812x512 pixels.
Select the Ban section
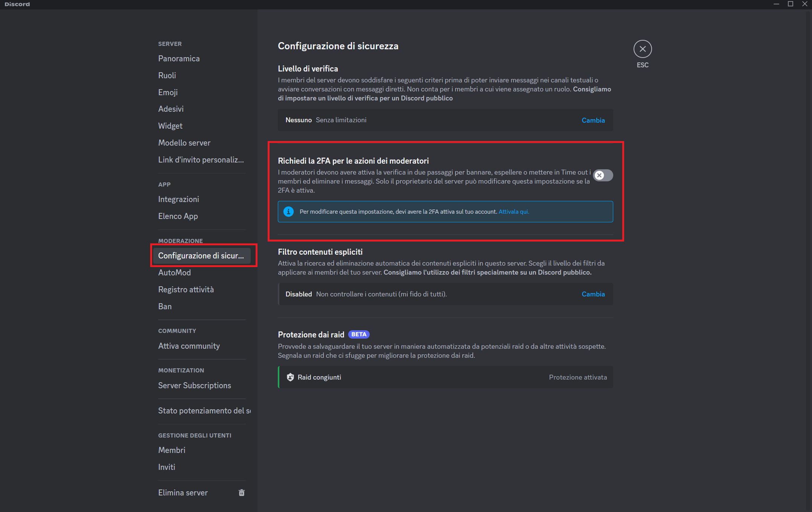[165, 306]
